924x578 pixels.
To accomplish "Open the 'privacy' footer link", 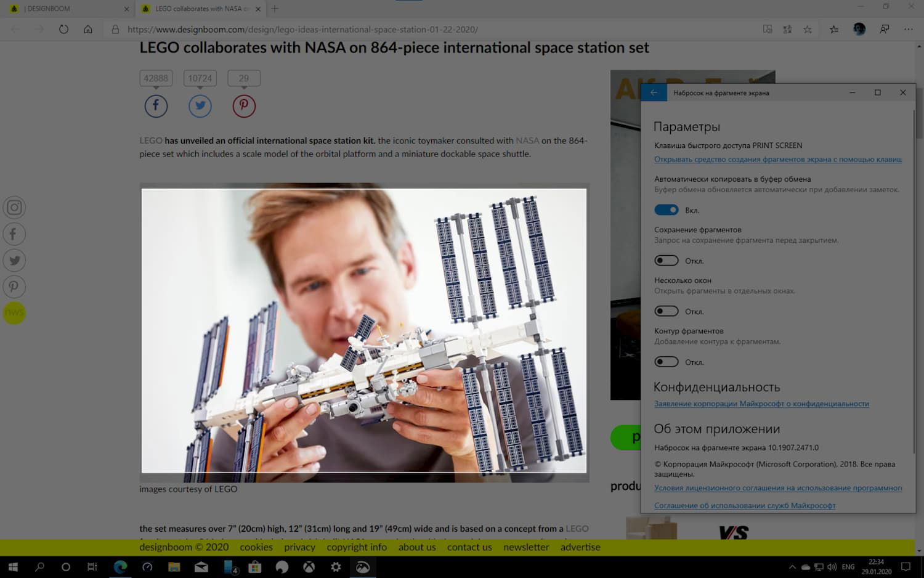I will 299,547.
